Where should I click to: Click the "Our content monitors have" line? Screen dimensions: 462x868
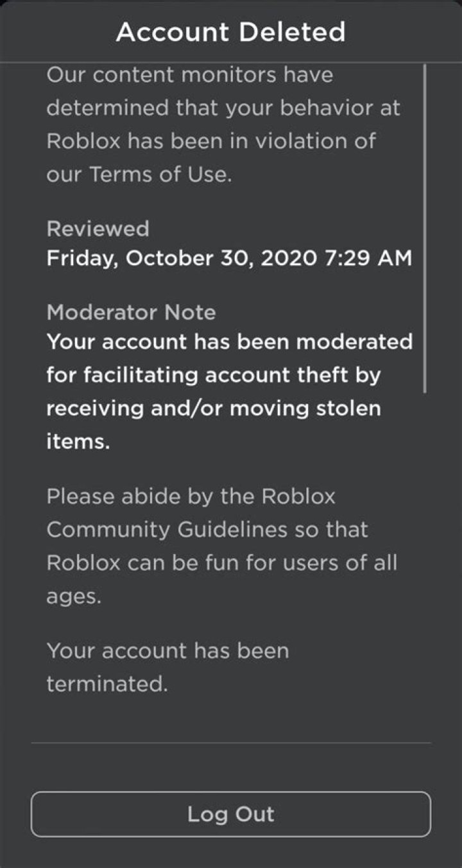pos(190,75)
